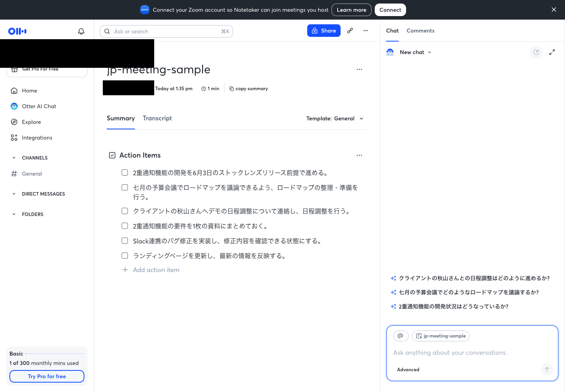Click Advanced in chat input
This screenshot has width=565, height=392.
408,370
